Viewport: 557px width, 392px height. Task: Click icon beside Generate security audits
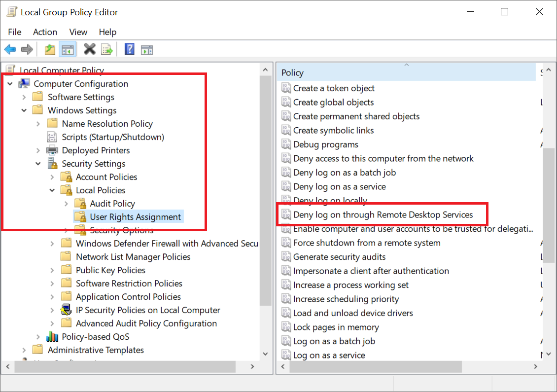point(286,256)
